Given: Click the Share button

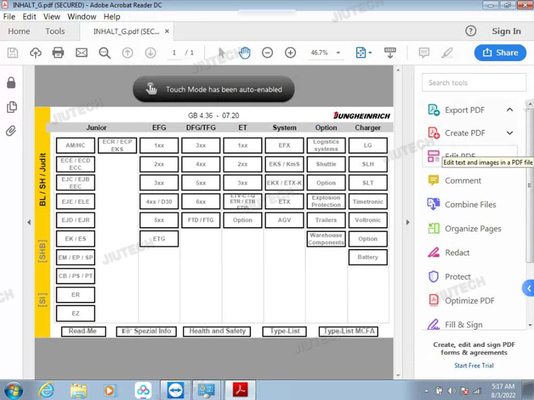Looking at the screenshot, I should [500, 53].
